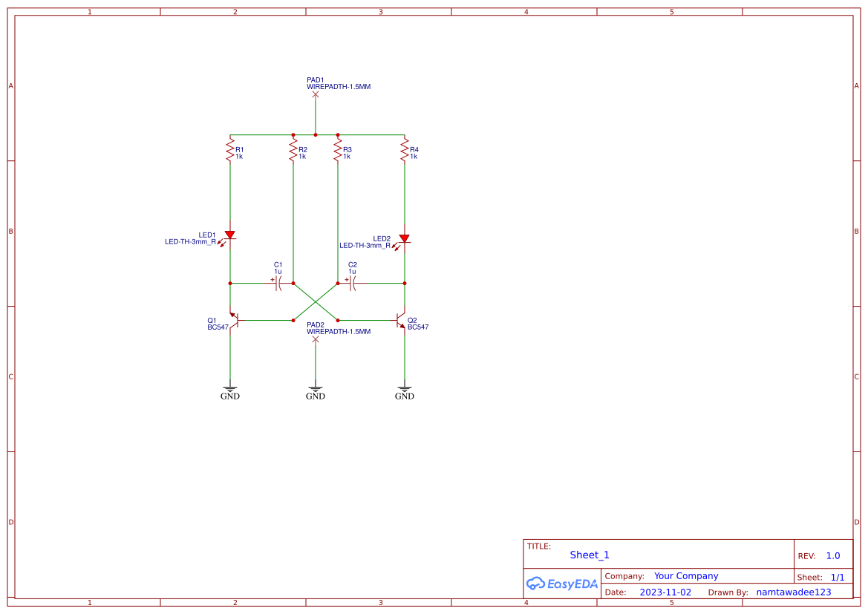
Task: Select the capacitor C2 symbol
Action: tap(351, 282)
